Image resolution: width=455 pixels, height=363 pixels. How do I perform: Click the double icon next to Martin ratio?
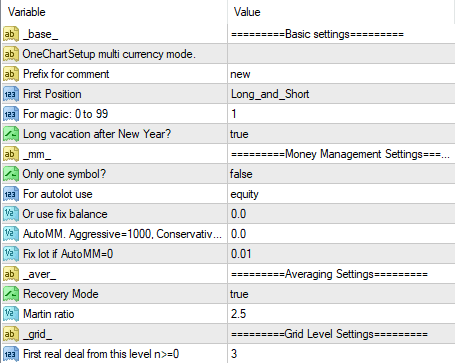click(x=11, y=314)
